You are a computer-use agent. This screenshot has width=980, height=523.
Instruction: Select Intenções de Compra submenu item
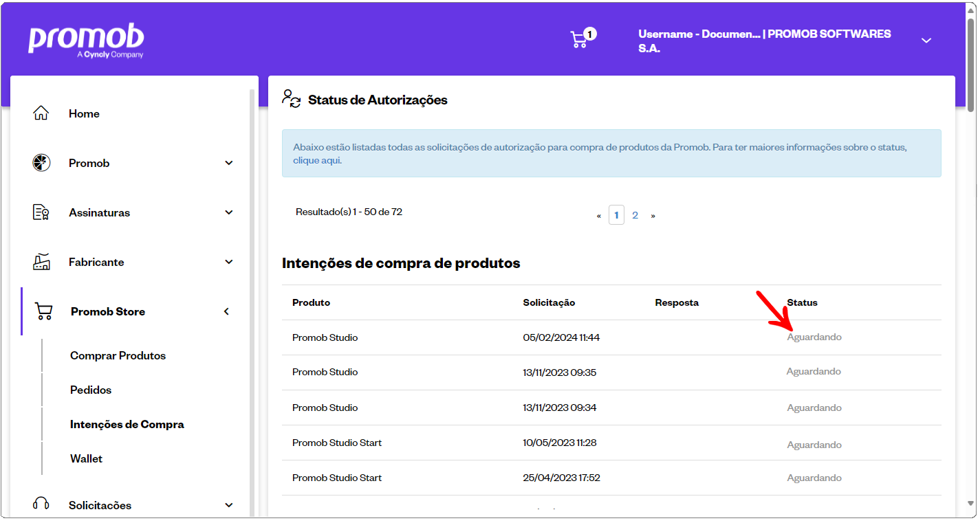[127, 424]
